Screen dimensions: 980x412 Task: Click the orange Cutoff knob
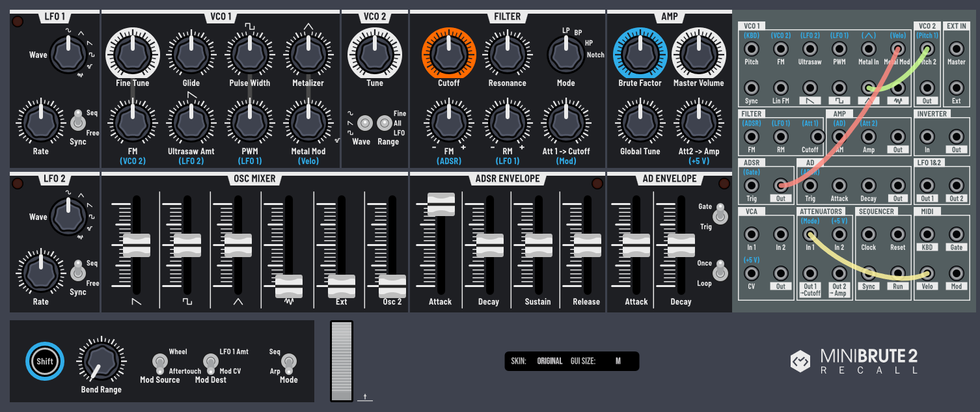point(449,54)
